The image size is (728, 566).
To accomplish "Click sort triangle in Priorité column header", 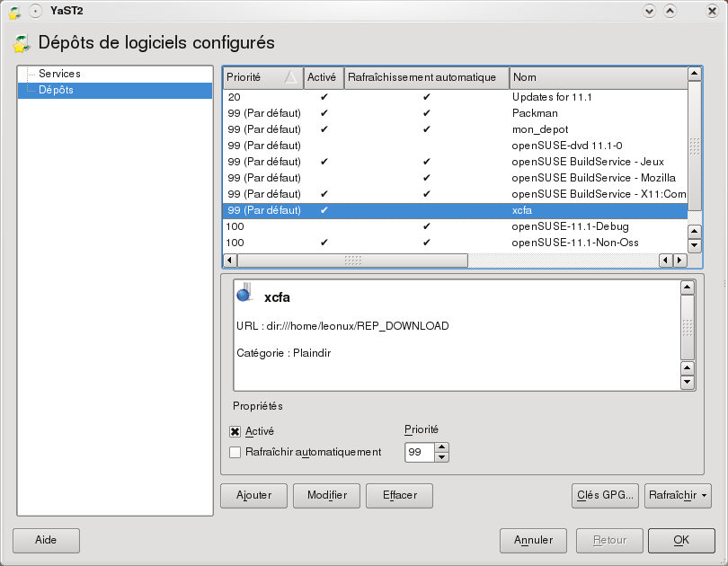I will (290, 77).
